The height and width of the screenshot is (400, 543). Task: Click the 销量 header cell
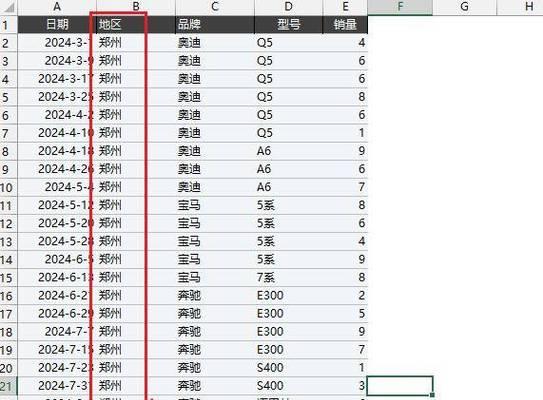pos(345,25)
